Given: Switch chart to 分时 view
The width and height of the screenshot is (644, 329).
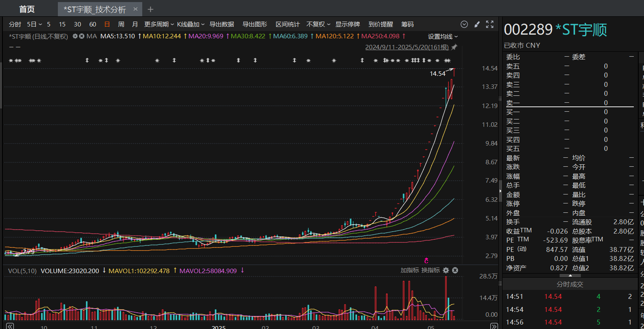Looking at the screenshot, I should [x=15, y=24].
